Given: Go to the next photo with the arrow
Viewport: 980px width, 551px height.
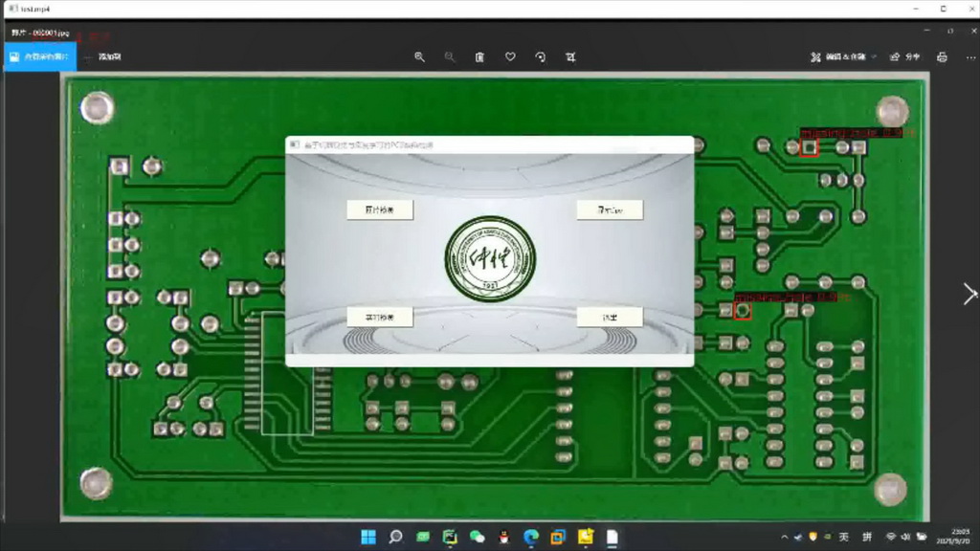Looking at the screenshot, I should tap(969, 295).
